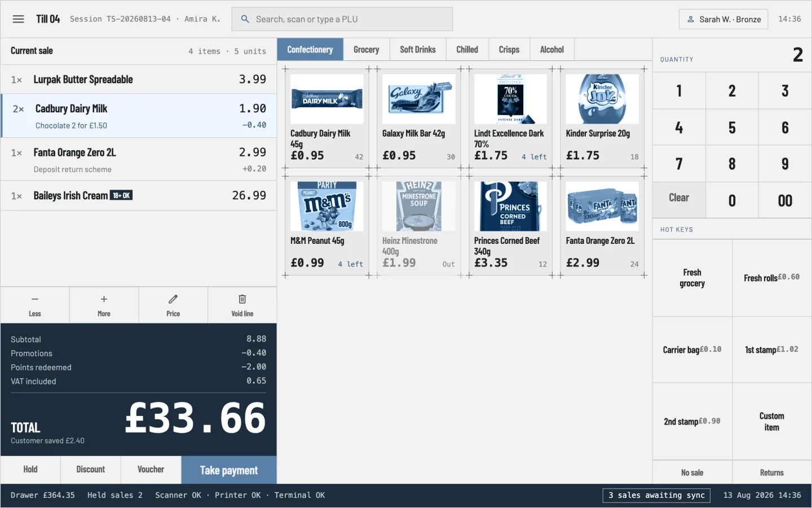Focus the Search, scan or PLU field
Image resolution: width=812 pixels, height=508 pixels.
point(342,19)
